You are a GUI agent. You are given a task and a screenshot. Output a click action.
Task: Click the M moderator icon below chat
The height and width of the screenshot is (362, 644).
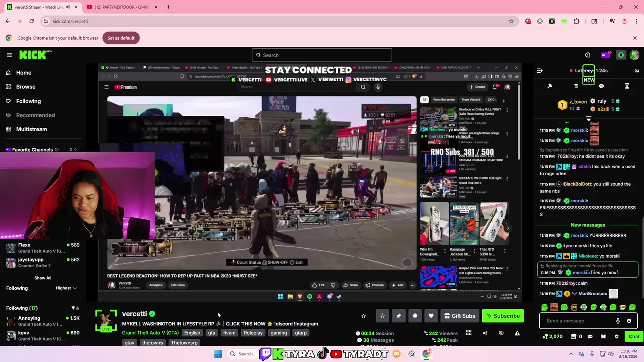tap(603, 337)
